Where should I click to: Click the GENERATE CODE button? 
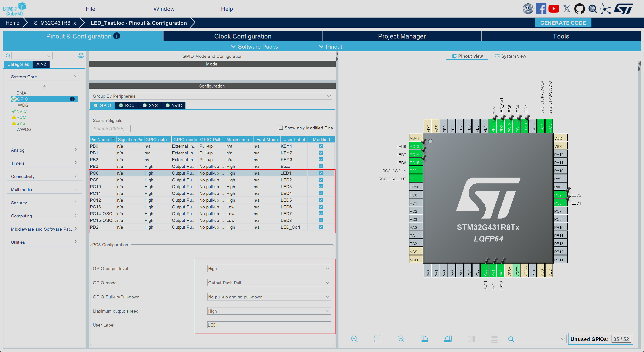(x=563, y=23)
